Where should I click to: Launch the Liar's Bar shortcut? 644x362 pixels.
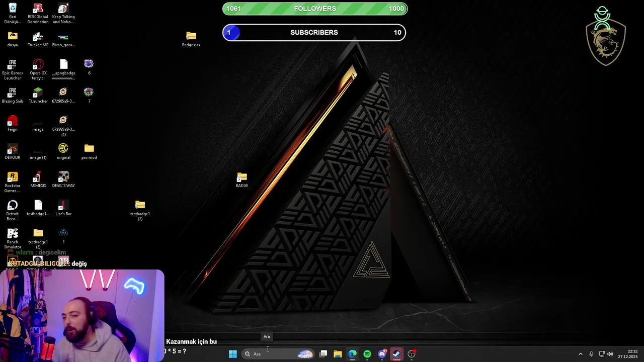pyautogui.click(x=63, y=208)
